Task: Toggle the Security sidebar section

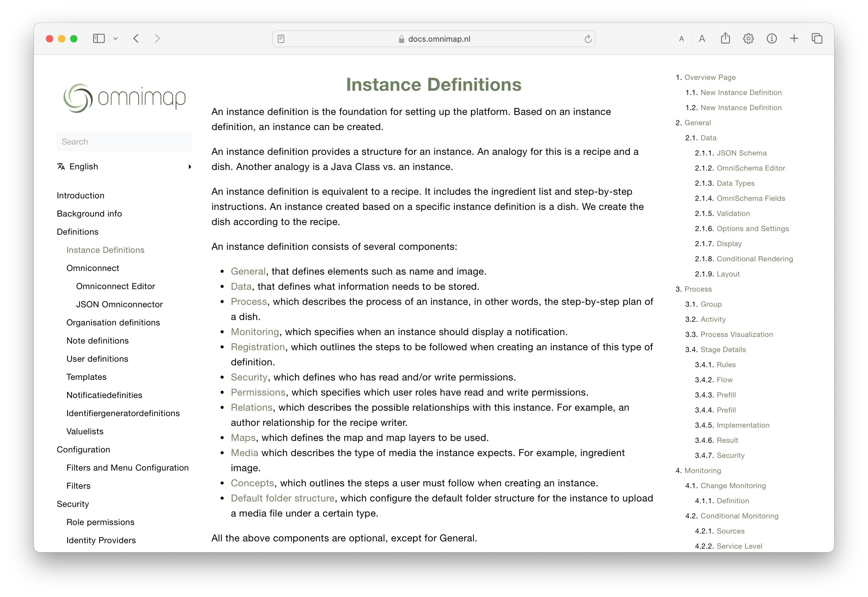Action: pos(73,504)
